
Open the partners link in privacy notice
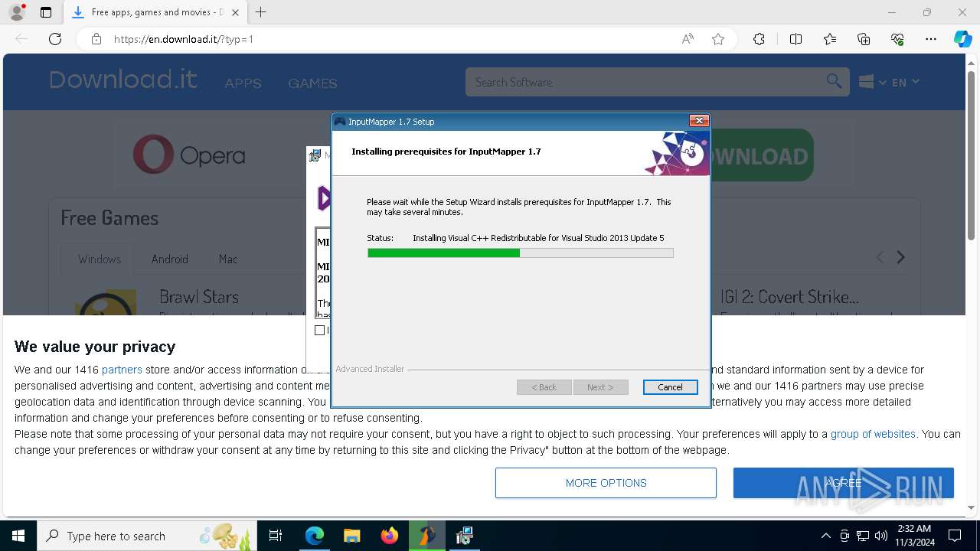click(x=122, y=370)
